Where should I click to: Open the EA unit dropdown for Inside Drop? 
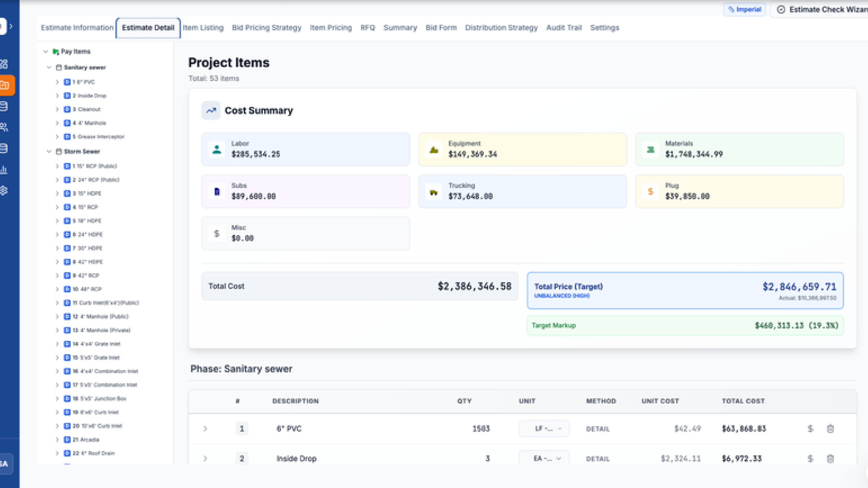[544, 458]
